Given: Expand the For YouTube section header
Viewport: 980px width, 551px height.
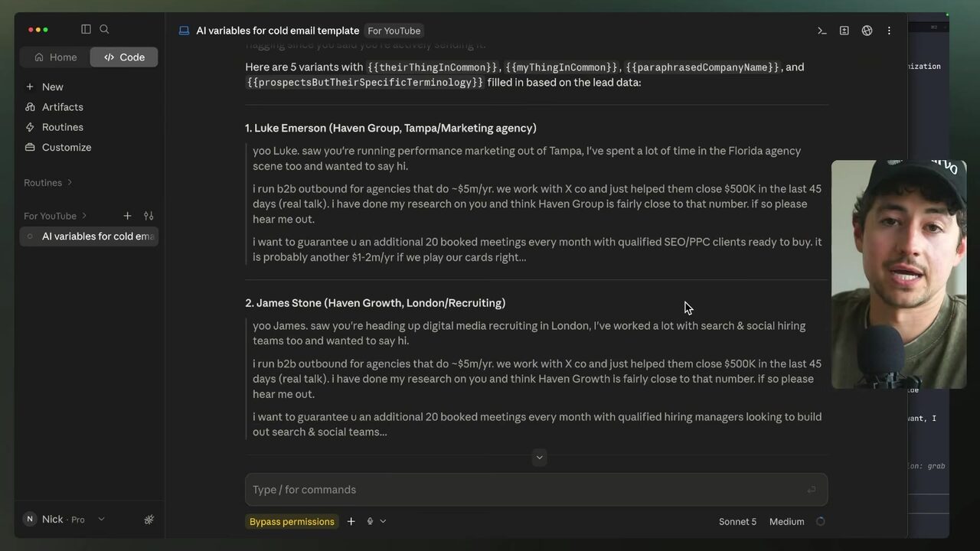Looking at the screenshot, I should point(55,216).
